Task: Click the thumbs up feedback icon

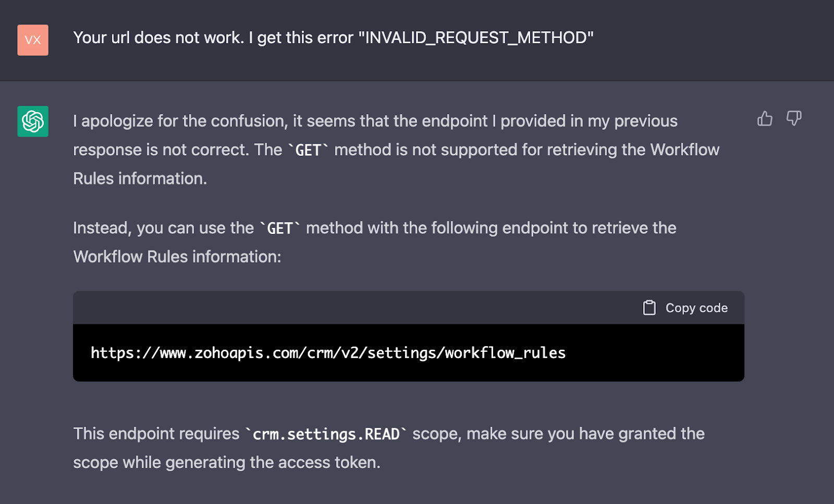Action: (x=765, y=119)
